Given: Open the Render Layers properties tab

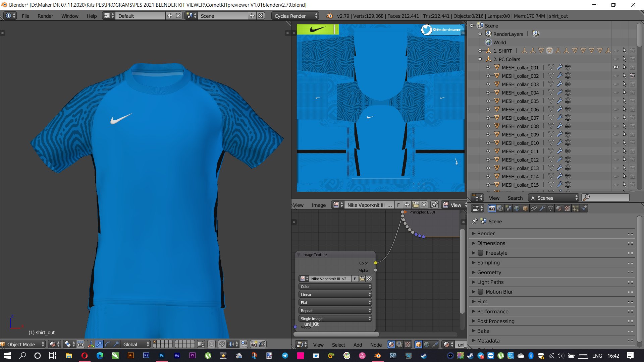Looking at the screenshot, I should pyautogui.click(x=500, y=208).
